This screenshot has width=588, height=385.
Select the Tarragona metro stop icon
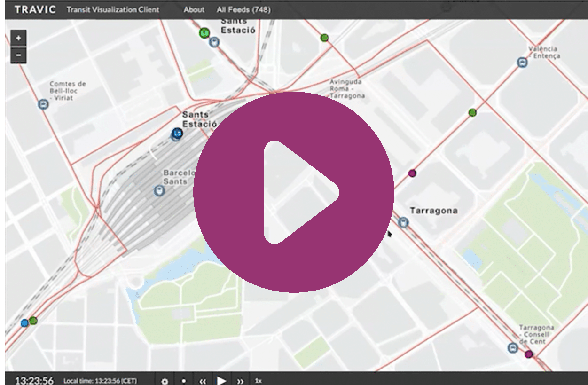(x=403, y=222)
